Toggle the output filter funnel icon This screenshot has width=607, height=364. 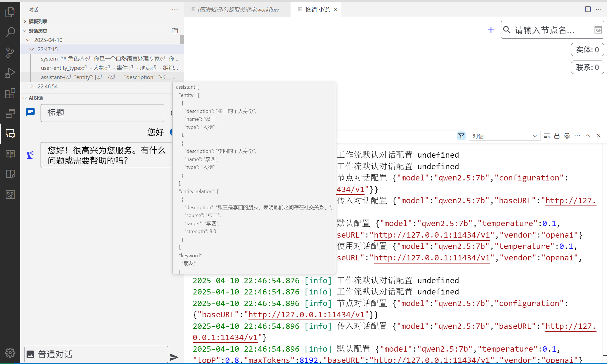[461, 136]
